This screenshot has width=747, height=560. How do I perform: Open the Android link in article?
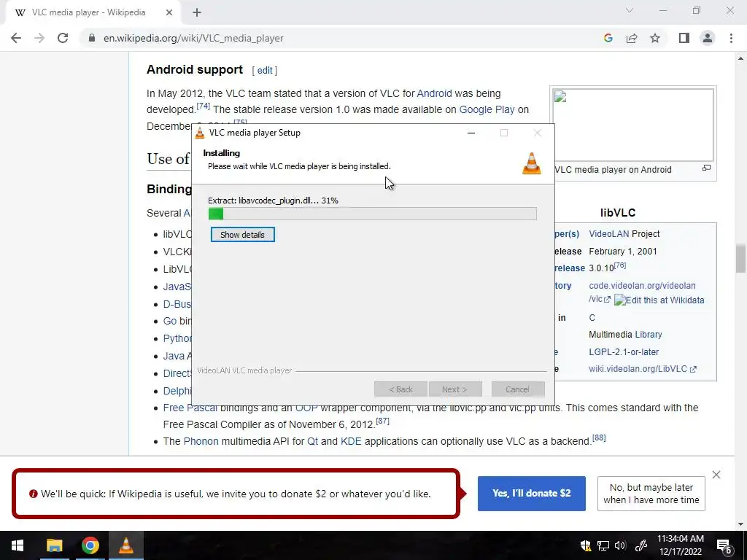coord(434,93)
